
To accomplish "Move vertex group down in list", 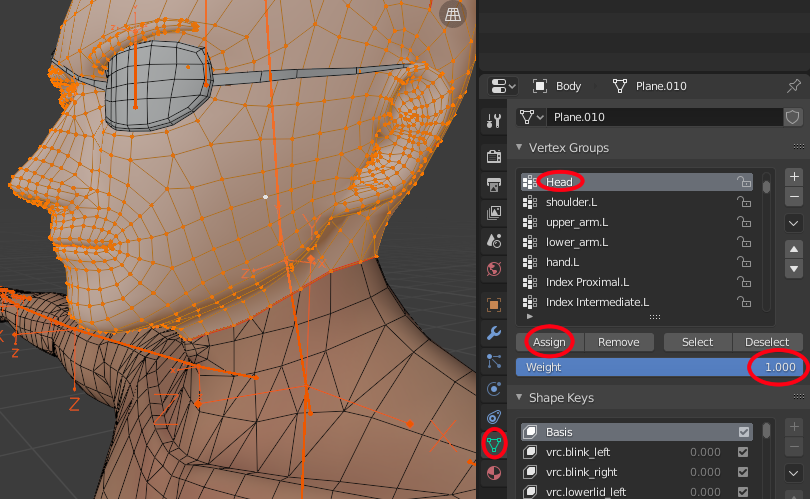I will tap(794, 269).
